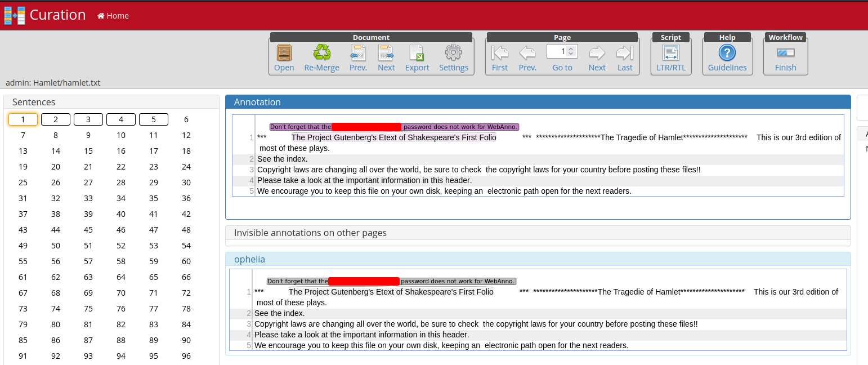
Task: Open the Settings gear icon
Action: point(454,53)
